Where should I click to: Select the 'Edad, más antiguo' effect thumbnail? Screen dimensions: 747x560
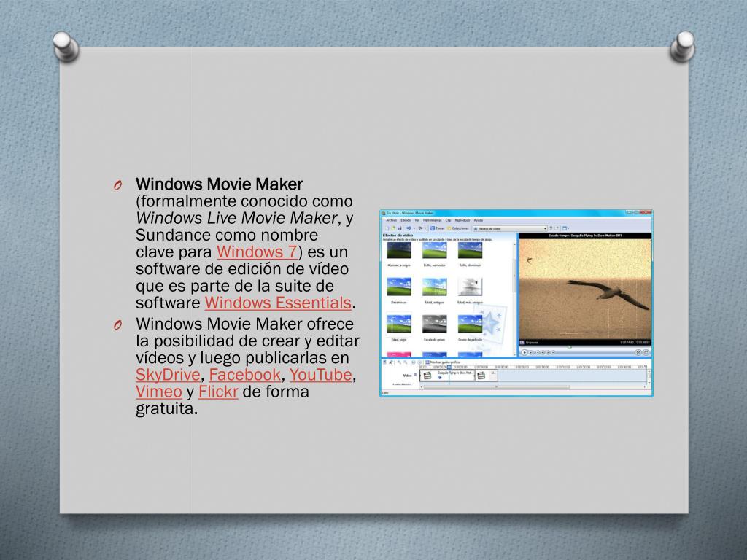click(x=471, y=287)
